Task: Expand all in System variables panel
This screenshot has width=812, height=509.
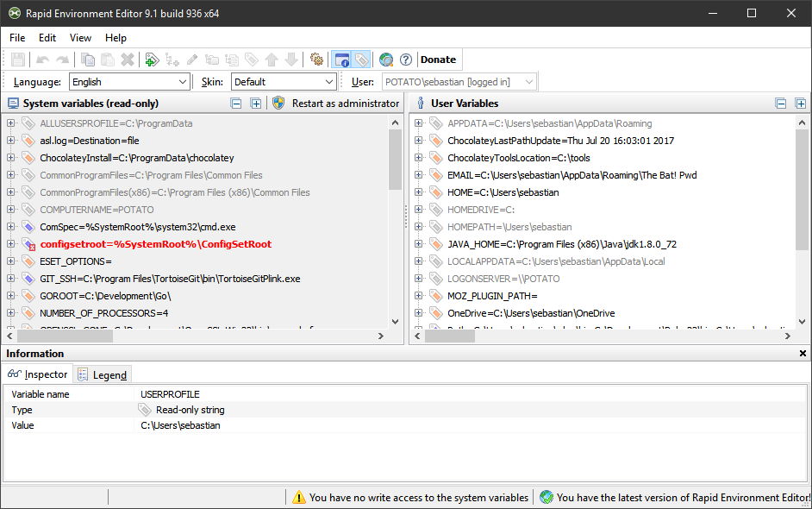Action: click(x=256, y=104)
